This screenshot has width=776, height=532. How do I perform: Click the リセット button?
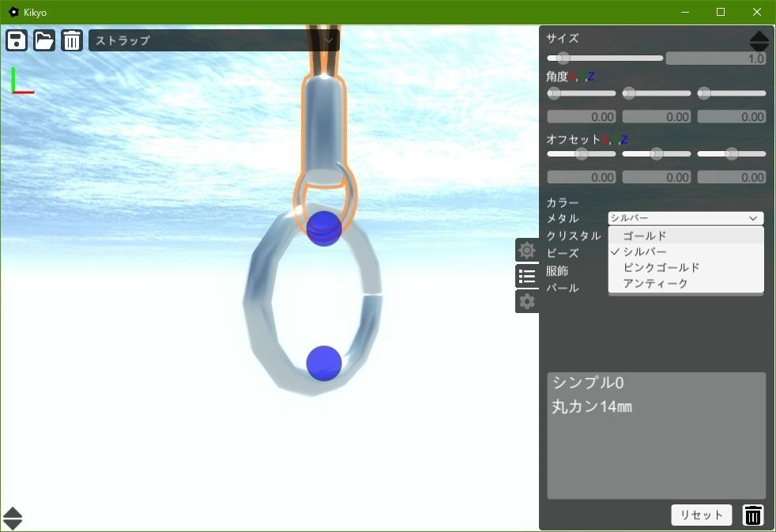point(701,515)
